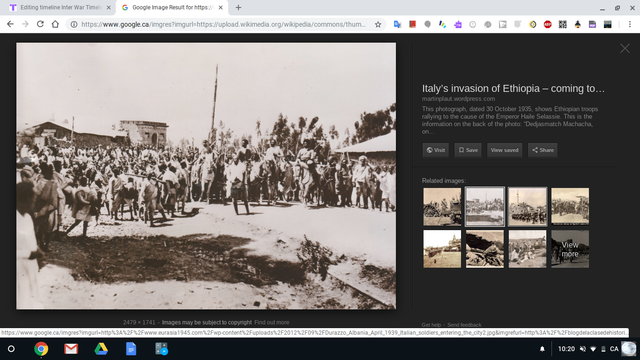Image resolution: width=640 pixels, height=360 pixels.
Task: Open the Italy's invasion of Ethiopia title
Action: tap(513, 89)
